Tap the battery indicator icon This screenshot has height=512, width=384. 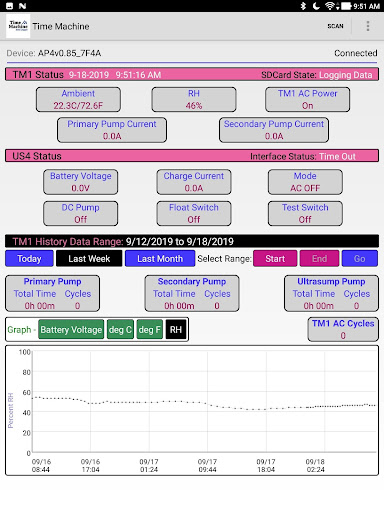pos(346,6)
